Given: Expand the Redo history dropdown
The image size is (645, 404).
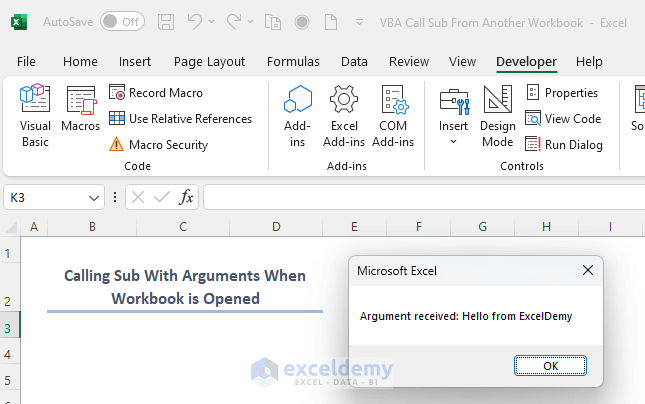Looking at the screenshot, I should (250, 22).
